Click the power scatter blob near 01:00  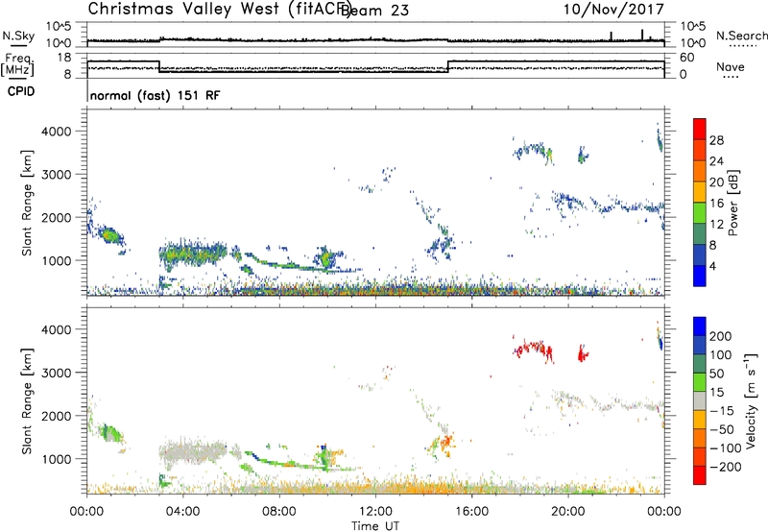coord(110,235)
